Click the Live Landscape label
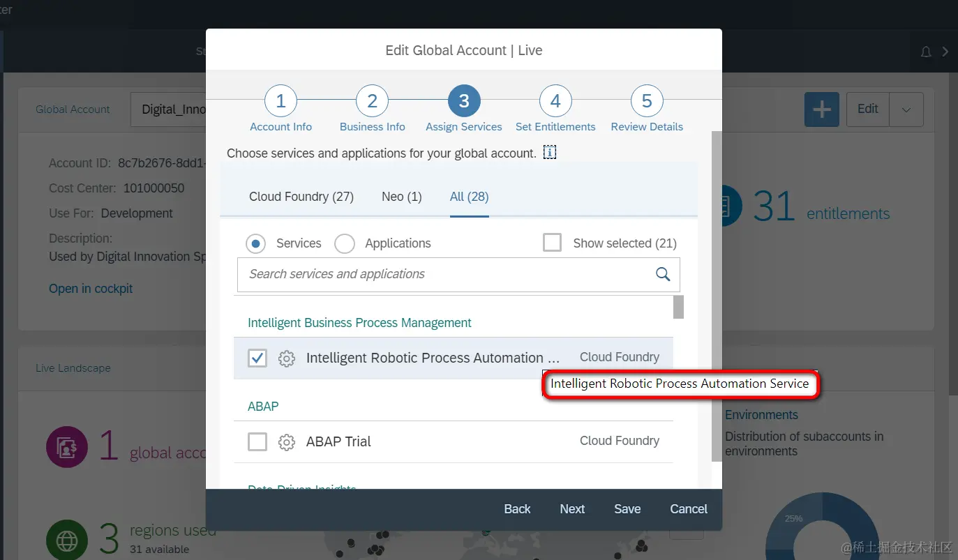 (73, 368)
